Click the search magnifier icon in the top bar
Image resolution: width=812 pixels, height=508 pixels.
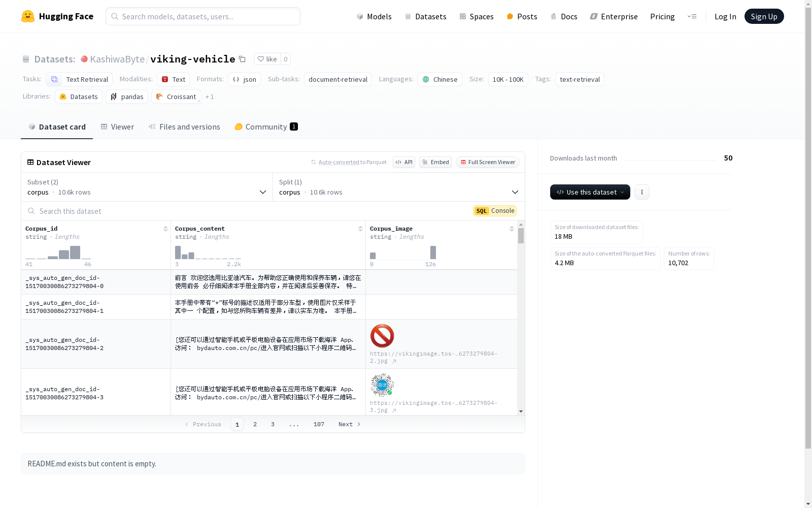click(x=115, y=16)
